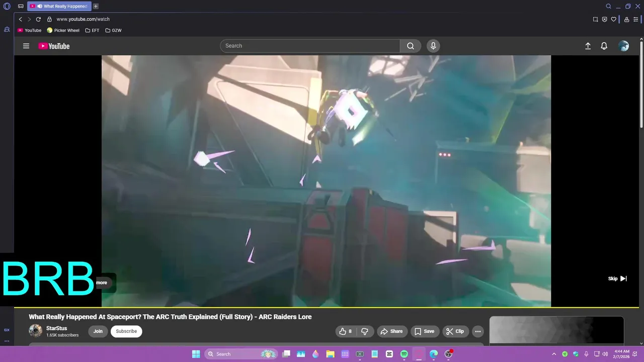Take a snapshot via address bar icon
The height and width of the screenshot is (362, 644).
[595, 19]
